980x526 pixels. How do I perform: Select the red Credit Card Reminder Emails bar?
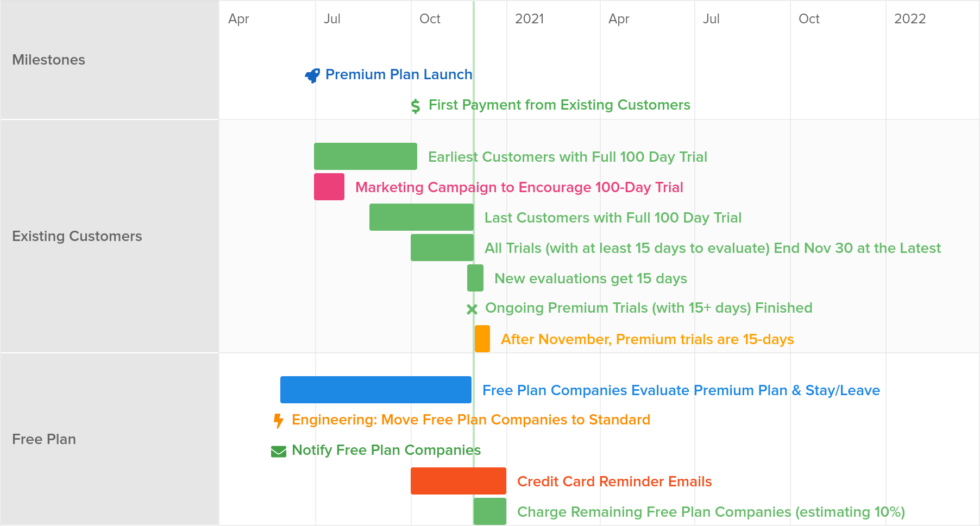[458, 481]
